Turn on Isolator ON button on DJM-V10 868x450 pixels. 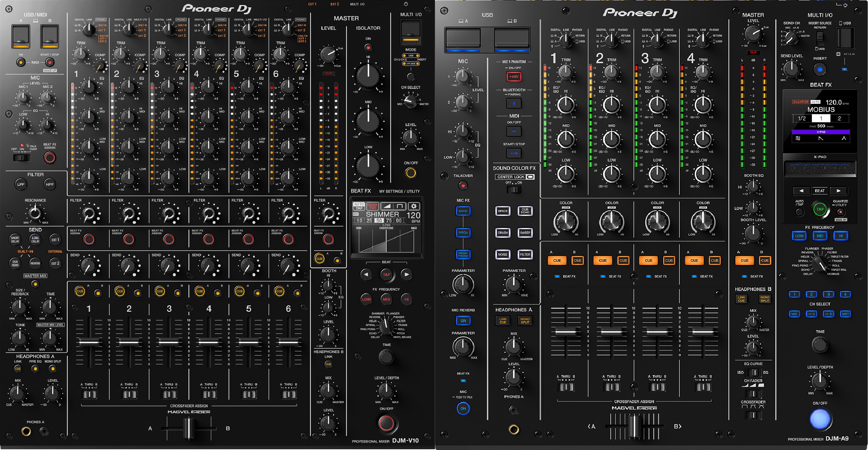[368, 47]
